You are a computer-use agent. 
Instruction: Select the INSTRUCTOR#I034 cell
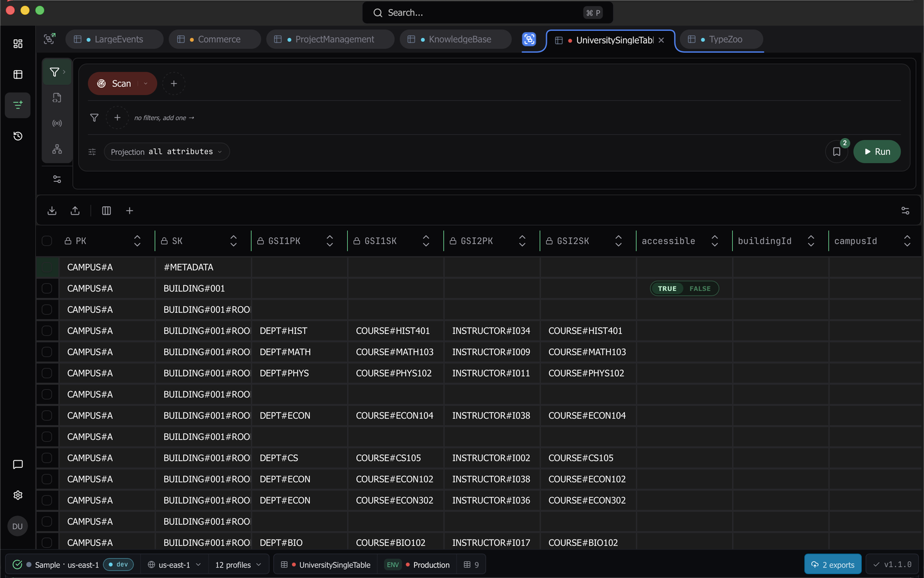(492, 331)
